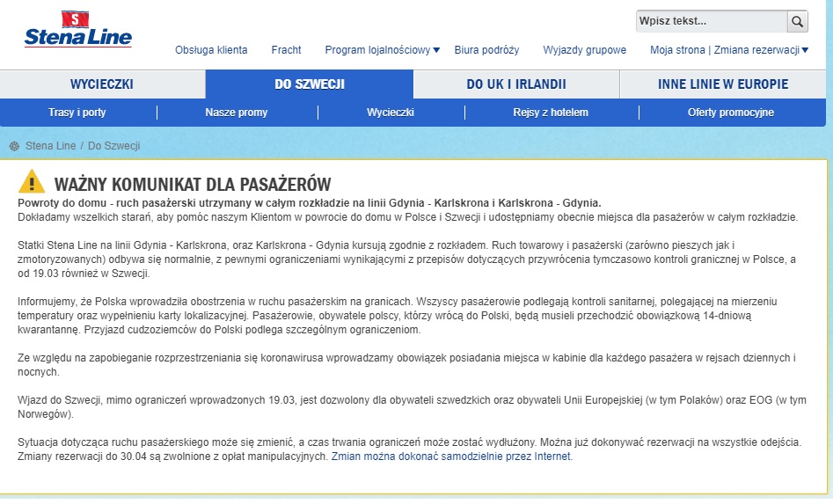Click the Obsługa klienta link
The height and width of the screenshot is (504, 833).
coord(211,50)
